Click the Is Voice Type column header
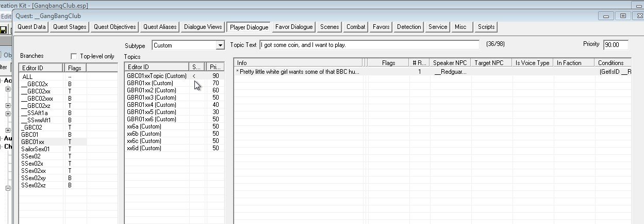644x224 pixels. point(533,63)
